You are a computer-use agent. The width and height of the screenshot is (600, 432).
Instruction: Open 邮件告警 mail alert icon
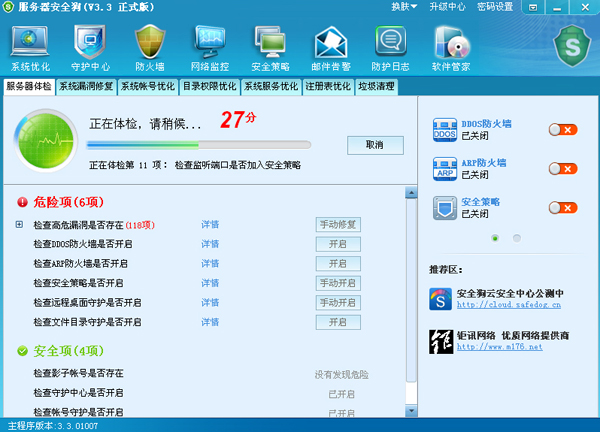(331, 48)
